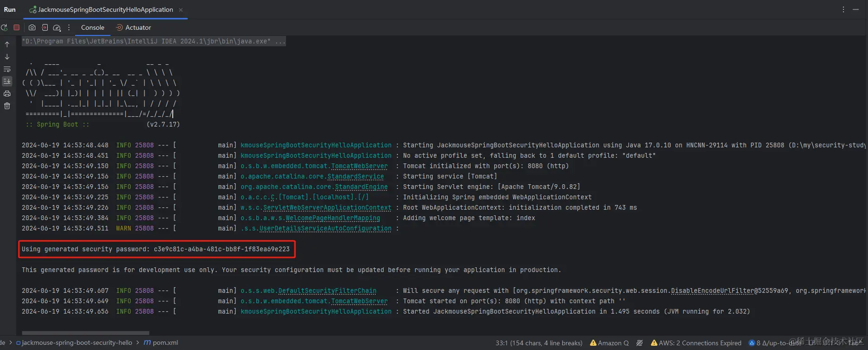
Task: Click the console horizontal scrollbar thumb
Action: (85, 333)
